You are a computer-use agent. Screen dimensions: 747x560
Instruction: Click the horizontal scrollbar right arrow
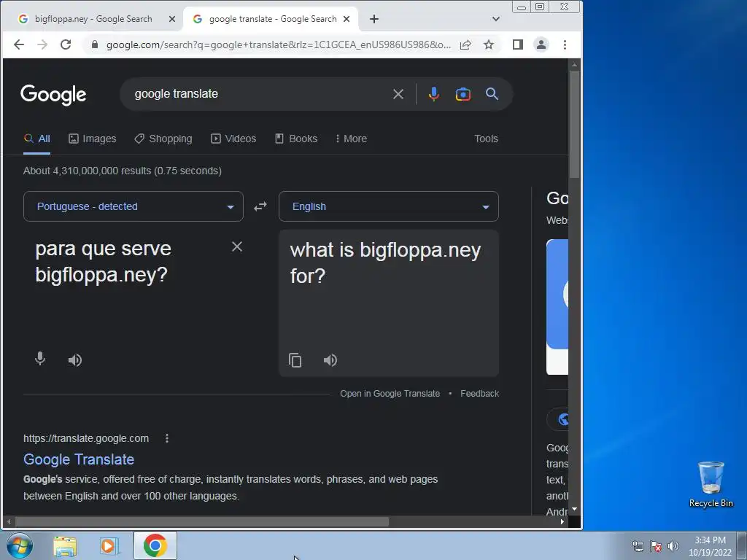click(x=562, y=521)
